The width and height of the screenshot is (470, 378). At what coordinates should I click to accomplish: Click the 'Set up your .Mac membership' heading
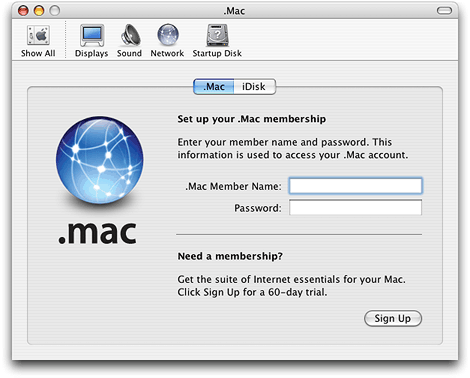(x=252, y=119)
